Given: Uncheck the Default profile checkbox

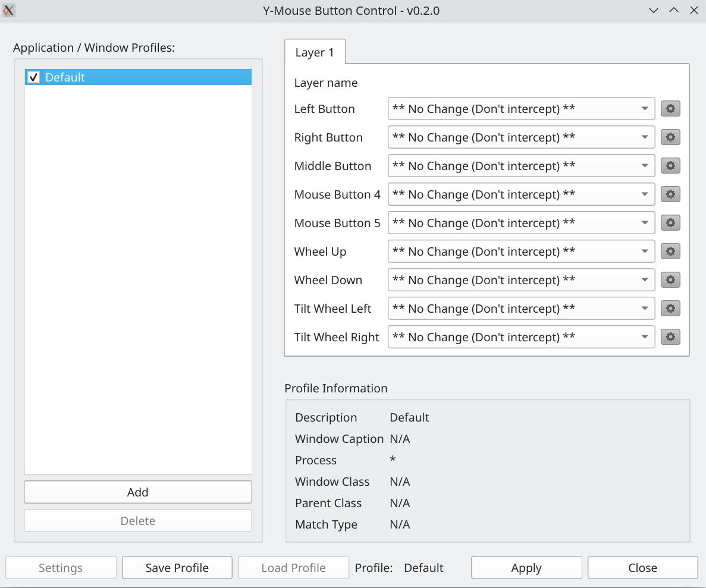Looking at the screenshot, I should point(34,77).
